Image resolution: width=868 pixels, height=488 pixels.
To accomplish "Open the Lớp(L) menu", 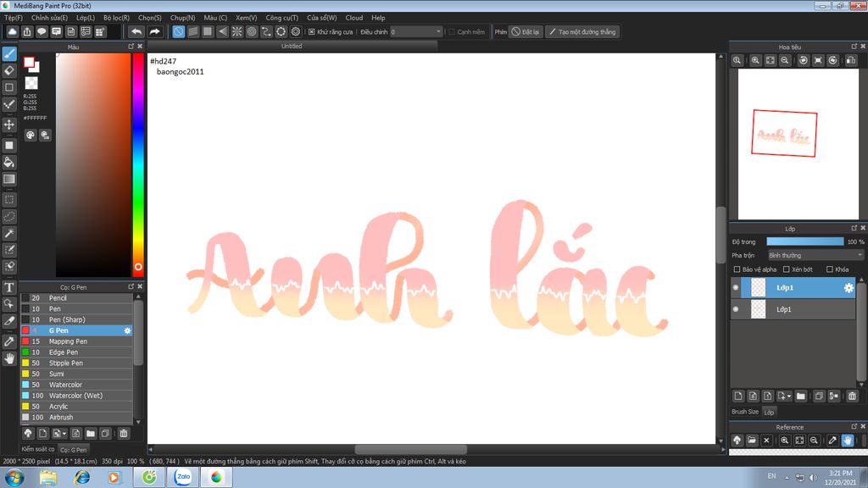I will pos(86,18).
